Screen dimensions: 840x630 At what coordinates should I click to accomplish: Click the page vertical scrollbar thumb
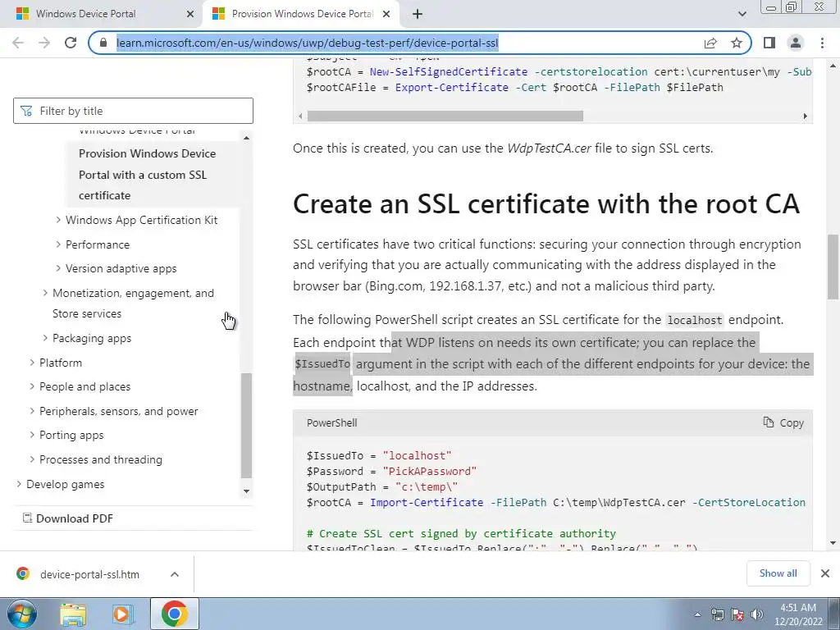pos(833,267)
